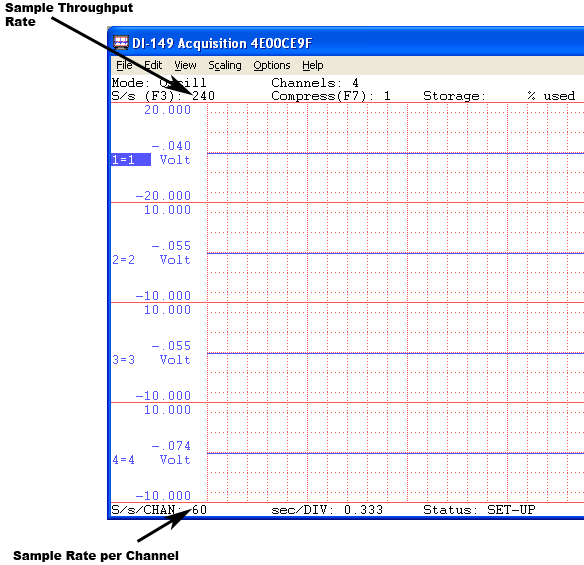Open the Scaling menu

pyautogui.click(x=225, y=65)
